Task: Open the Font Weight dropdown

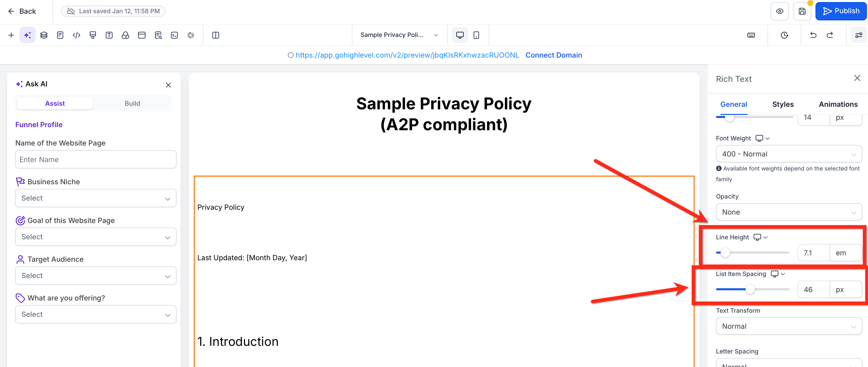Action: click(788, 154)
